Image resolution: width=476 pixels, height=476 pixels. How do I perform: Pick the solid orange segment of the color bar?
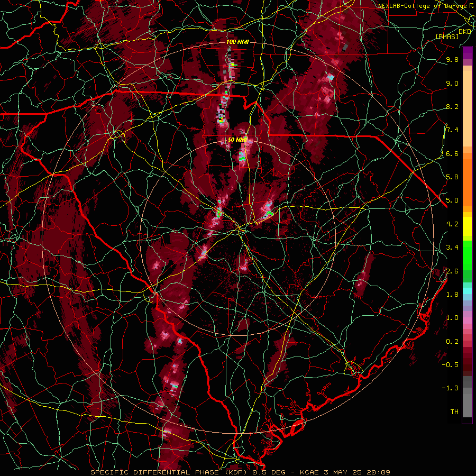click(467, 182)
